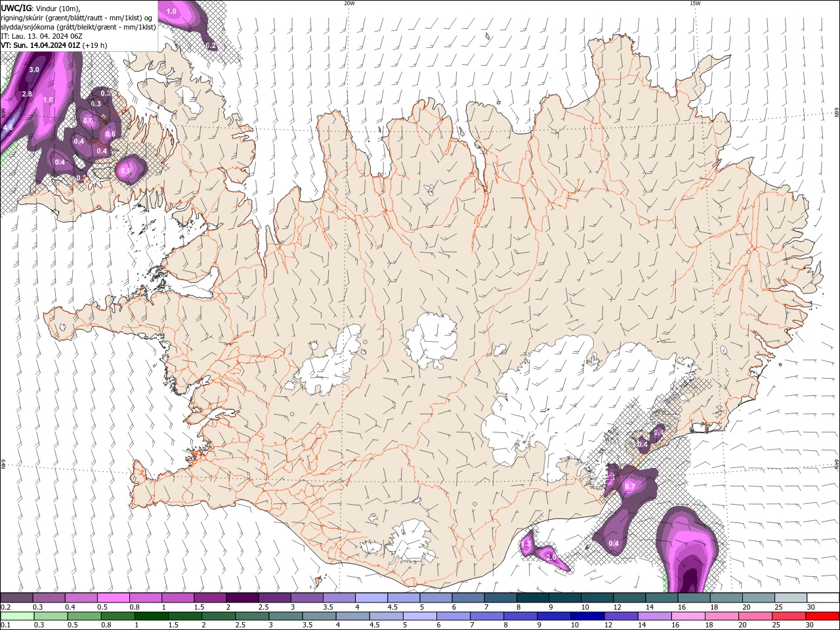Click the 0.7 value in the southeast

pos(630,486)
